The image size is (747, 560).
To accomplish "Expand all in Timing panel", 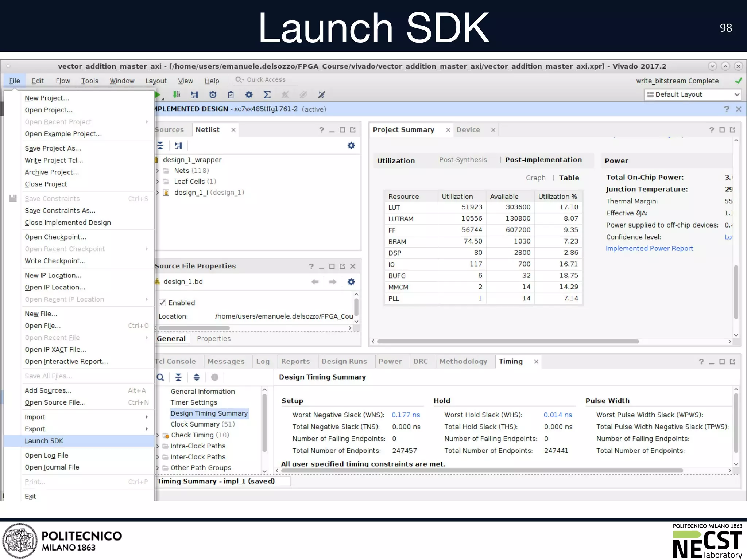I will [197, 377].
